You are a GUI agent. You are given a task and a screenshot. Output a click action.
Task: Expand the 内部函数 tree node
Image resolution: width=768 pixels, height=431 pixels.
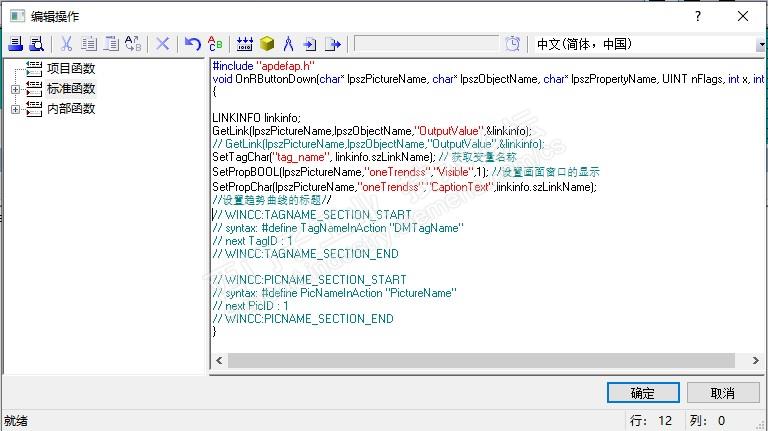tap(15, 109)
